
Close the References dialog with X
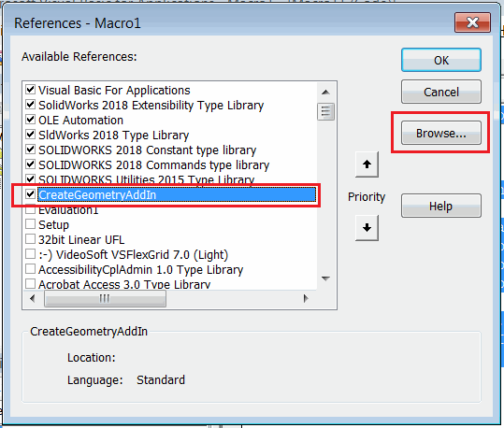tap(472, 22)
